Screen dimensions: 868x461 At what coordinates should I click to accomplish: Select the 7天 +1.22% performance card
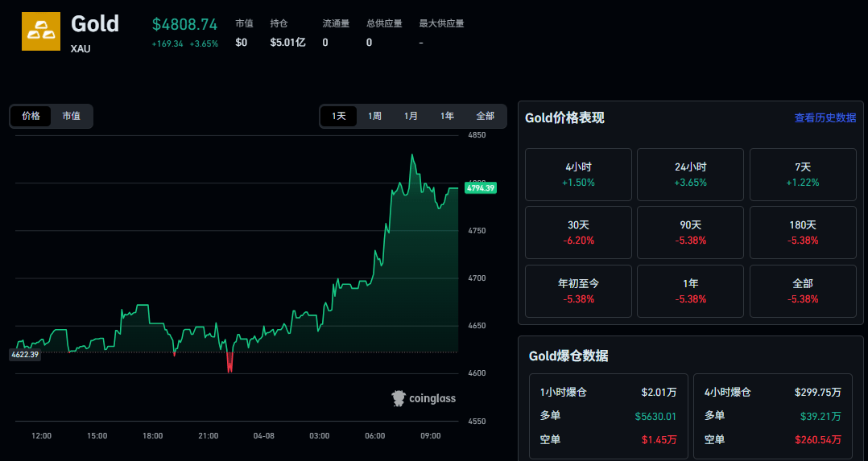tap(802, 175)
